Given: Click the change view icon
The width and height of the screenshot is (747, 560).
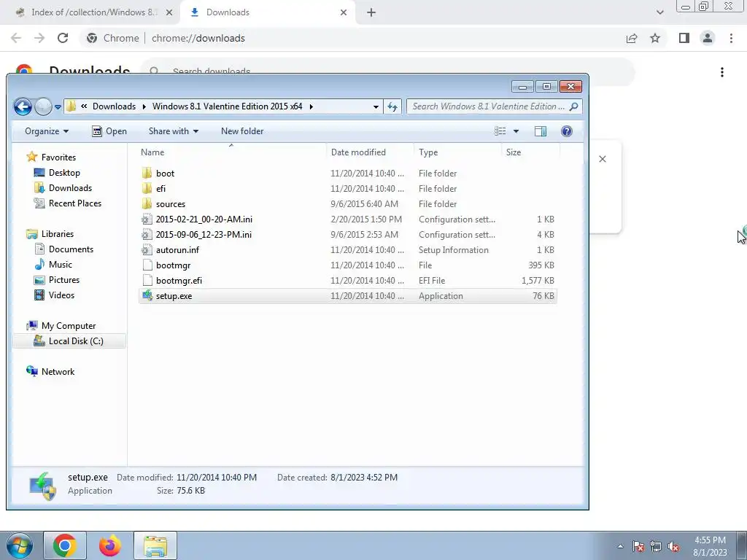Looking at the screenshot, I should (x=500, y=131).
